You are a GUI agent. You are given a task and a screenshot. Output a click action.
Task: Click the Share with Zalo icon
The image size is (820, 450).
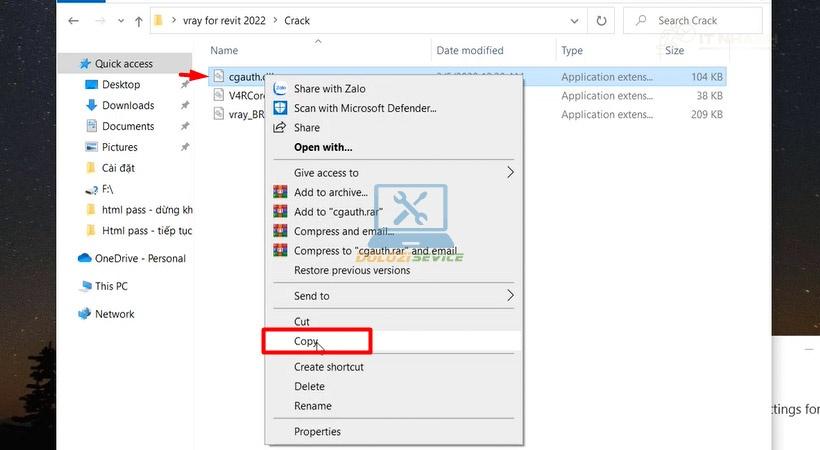[x=280, y=88]
